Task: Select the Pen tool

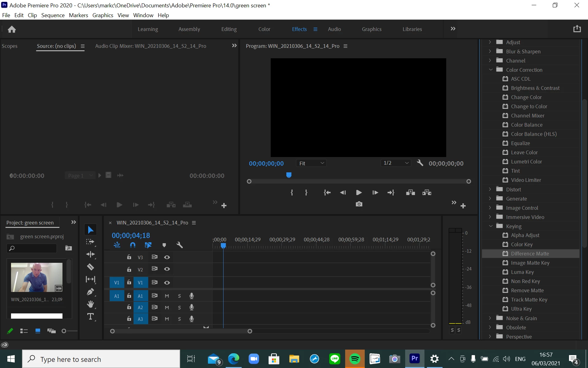Action: [x=90, y=292]
